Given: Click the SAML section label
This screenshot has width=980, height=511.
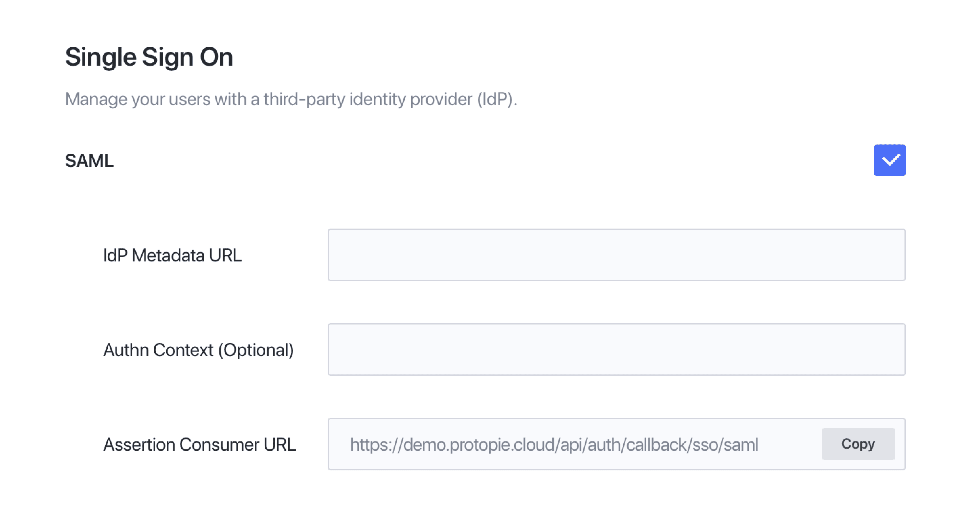Looking at the screenshot, I should click(89, 160).
